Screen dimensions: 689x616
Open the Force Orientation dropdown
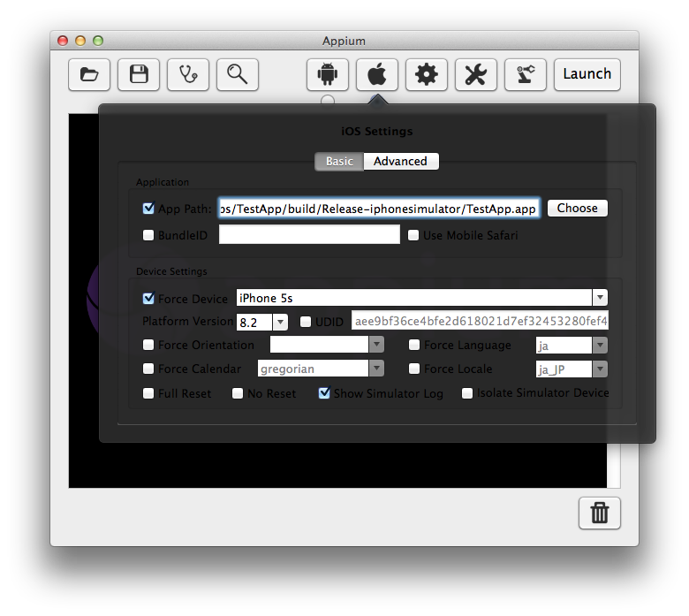click(x=376, y=345)
